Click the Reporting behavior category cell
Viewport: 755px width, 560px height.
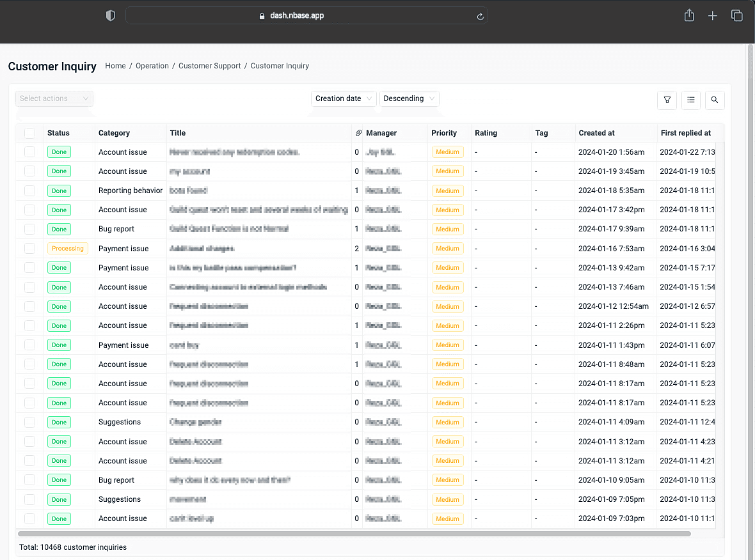131,191
